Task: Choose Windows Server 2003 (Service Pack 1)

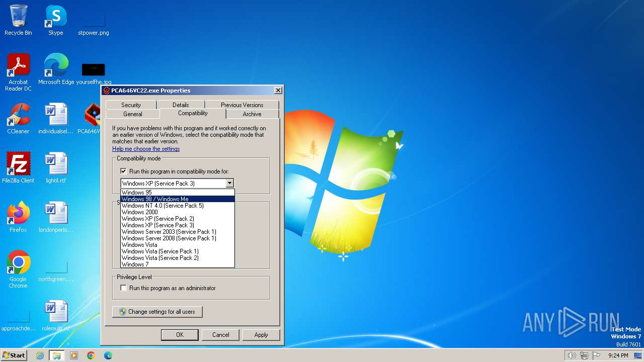Action: point(178,232)
